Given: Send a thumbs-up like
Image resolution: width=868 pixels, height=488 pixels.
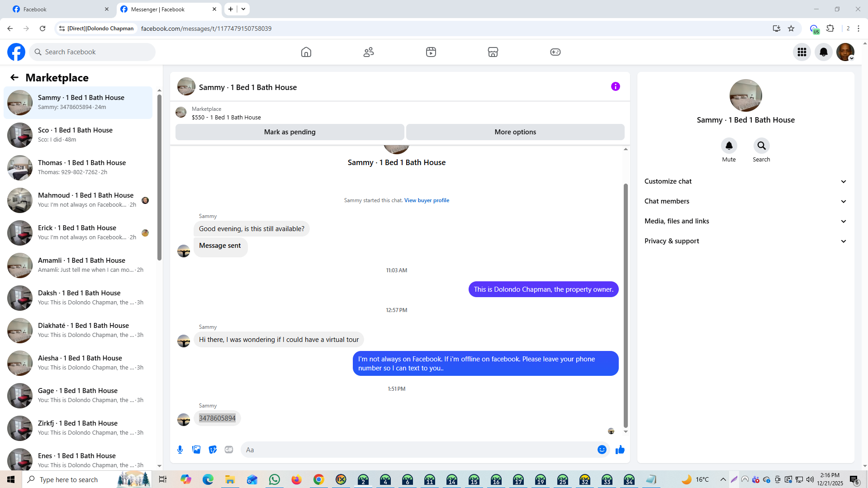Looking at the screenshot, I should pyautogui.click(x=620, y=450).
